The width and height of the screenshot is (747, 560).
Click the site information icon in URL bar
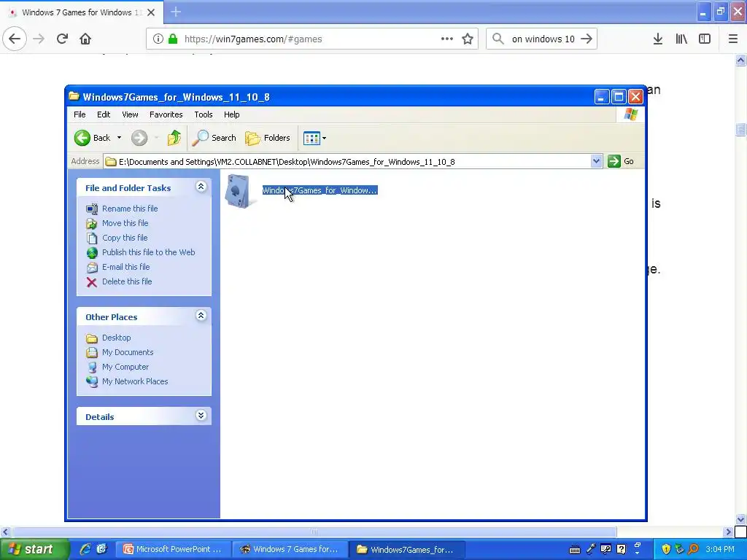158,39
